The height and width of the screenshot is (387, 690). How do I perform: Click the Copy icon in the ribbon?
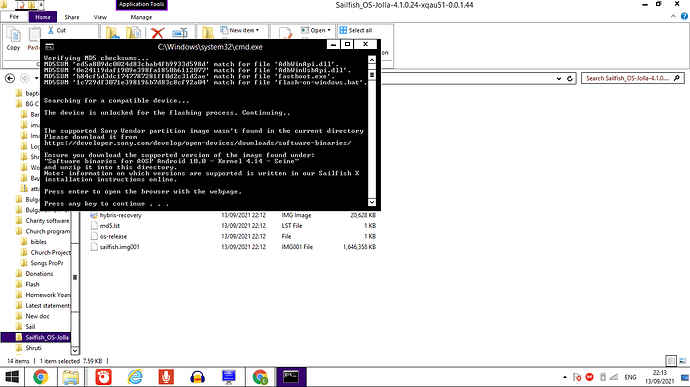point(13,35)
